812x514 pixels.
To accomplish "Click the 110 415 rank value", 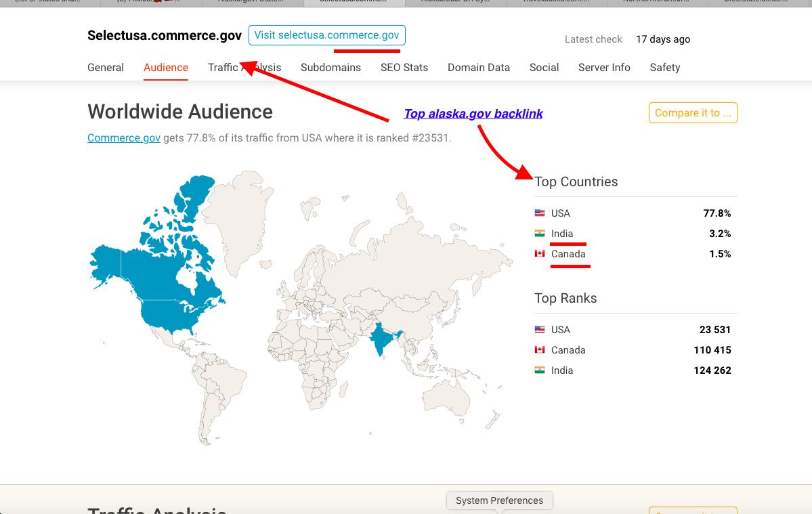I will [x=712, y=350].
